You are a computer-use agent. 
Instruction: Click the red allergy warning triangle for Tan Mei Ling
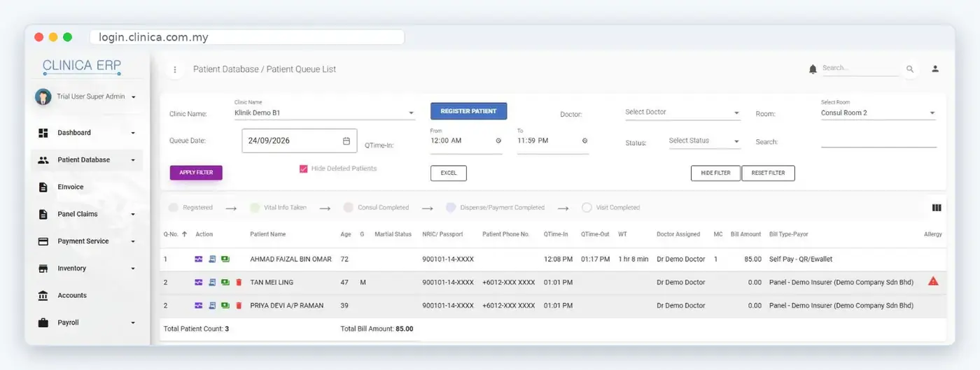pyautogui.click(x=933, y=281)
